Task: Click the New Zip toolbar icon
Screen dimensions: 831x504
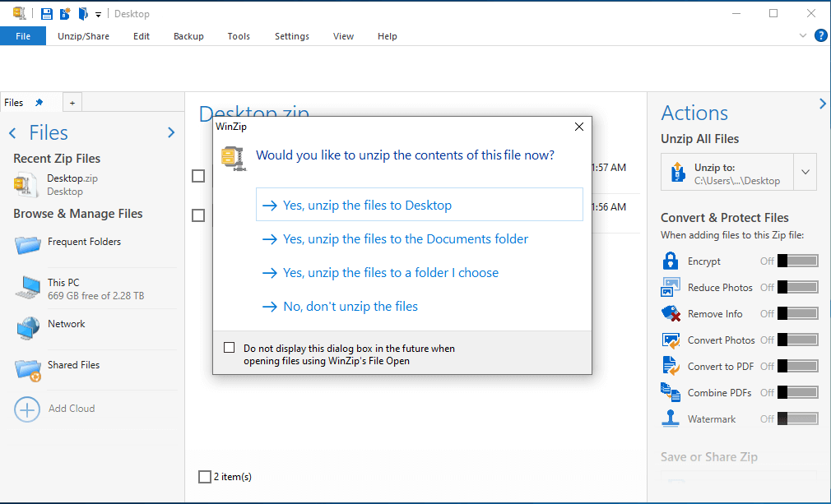Action: [x=64, y=13]
